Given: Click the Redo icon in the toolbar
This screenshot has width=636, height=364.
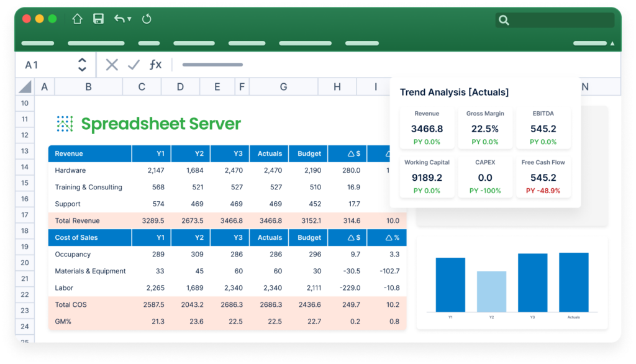Looking at the screenshot, I should (x=147, y=19).
